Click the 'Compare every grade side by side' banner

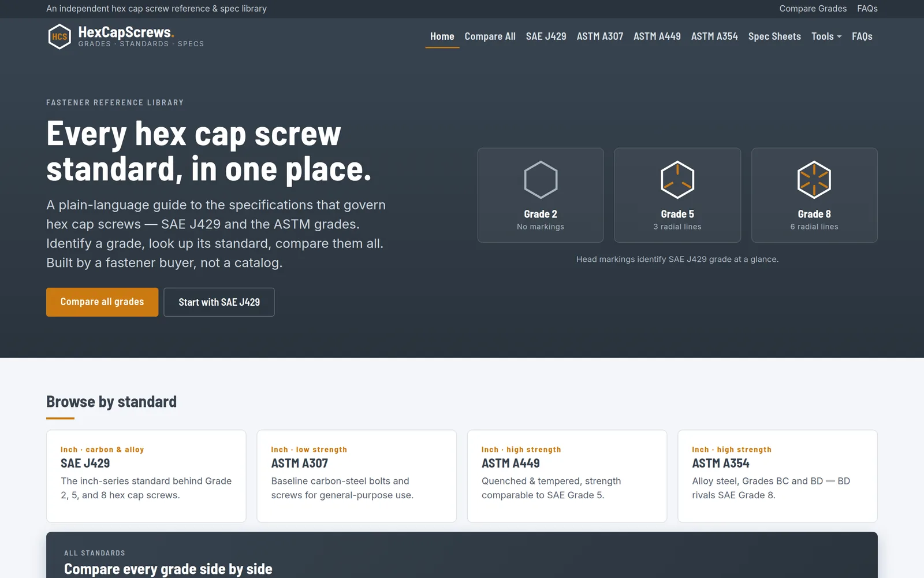tap(462, 555)
